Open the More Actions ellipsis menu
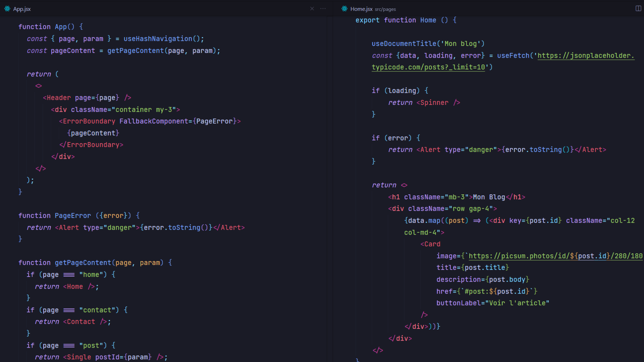 tap(323, 9)
